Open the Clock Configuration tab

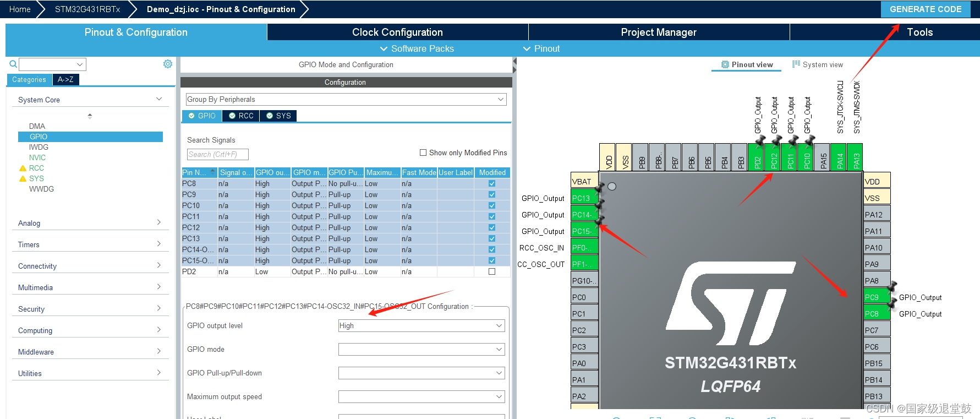pyautogui.click(x=397, y=32)
